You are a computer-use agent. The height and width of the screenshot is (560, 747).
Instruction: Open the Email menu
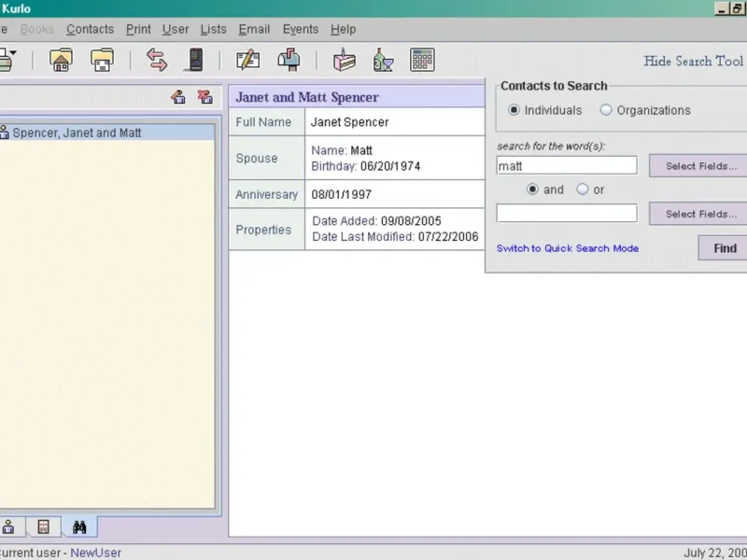(254, 30)
